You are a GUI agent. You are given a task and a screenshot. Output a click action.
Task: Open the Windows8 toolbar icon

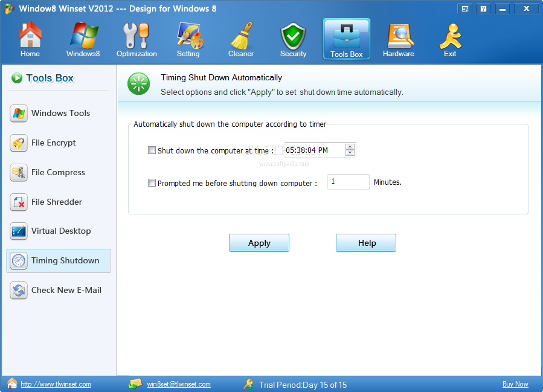pos(83,35)
